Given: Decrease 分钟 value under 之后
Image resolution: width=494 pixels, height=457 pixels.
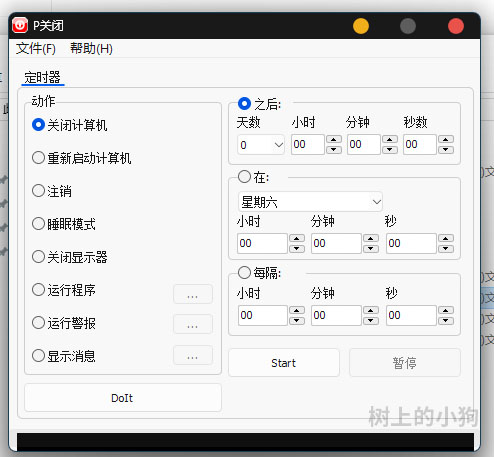Looking at the screenshot, I should 390,149.
